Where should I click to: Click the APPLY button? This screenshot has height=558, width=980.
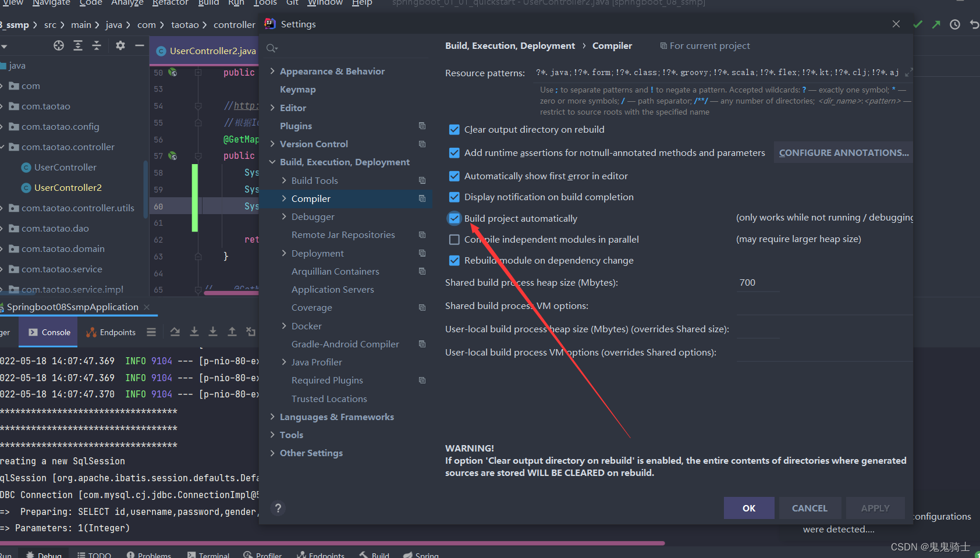(875, 508)
